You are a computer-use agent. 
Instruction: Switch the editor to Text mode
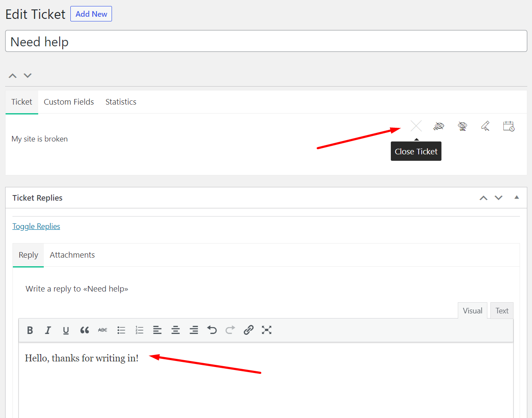pyautogui.click(x=502, y=311)
